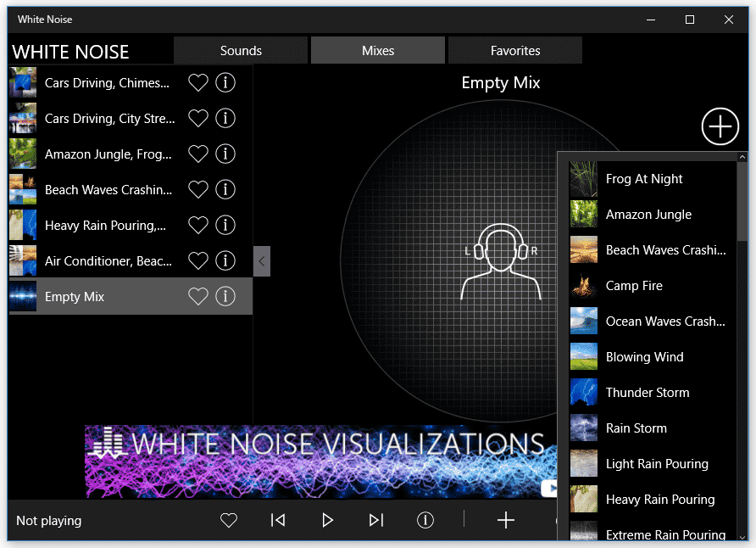Click the sound list scrollbar down arrow
The image size is (756, 548).
pos(742,537)
